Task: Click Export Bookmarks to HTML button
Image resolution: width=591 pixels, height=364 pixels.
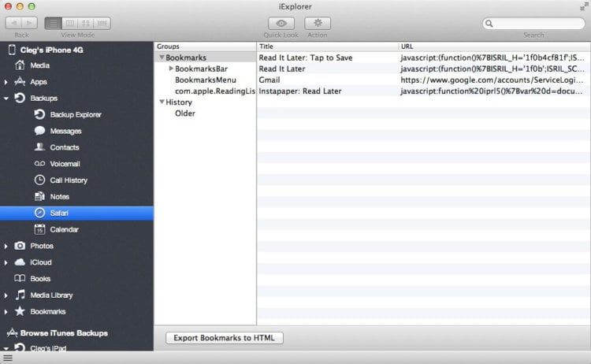Action: click(225, 338)
